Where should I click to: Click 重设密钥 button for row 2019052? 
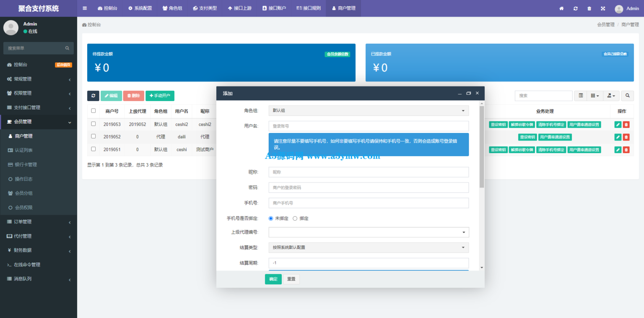click(x=527, y=137)
